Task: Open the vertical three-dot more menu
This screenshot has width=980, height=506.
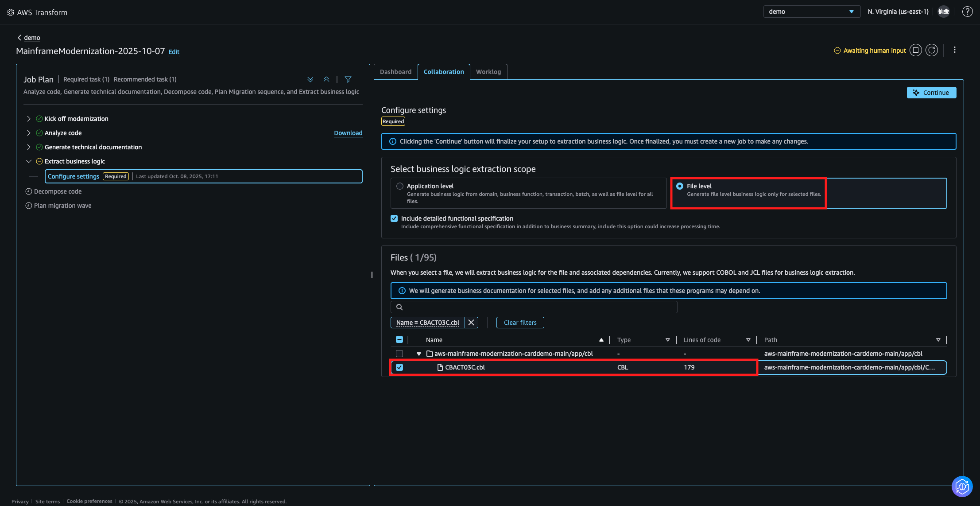Action: pos(955,50)
